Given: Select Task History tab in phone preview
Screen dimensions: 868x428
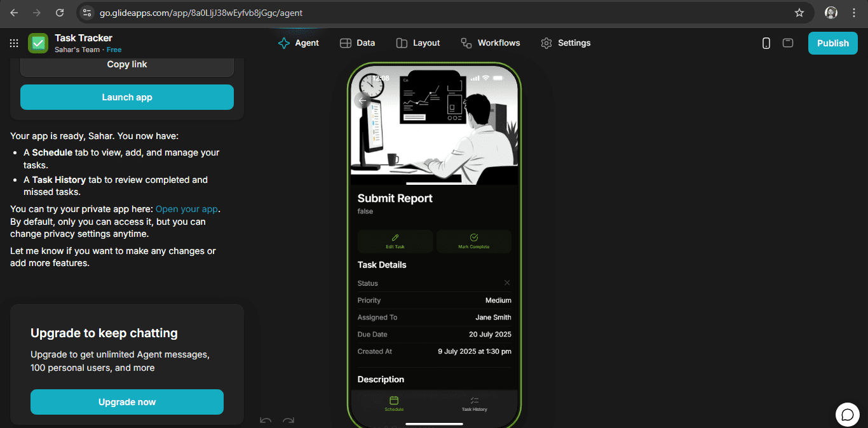Looking at the screenshot, I should click(474, 404).
